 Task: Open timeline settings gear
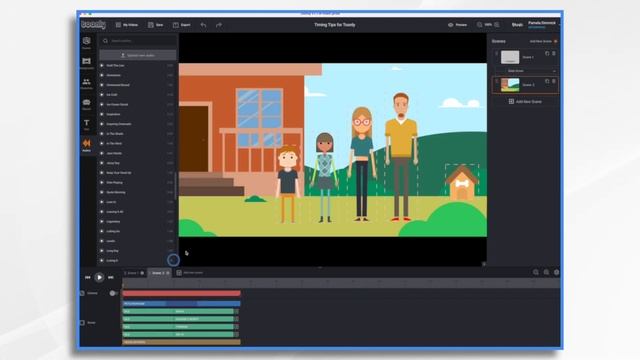point(556,272)
